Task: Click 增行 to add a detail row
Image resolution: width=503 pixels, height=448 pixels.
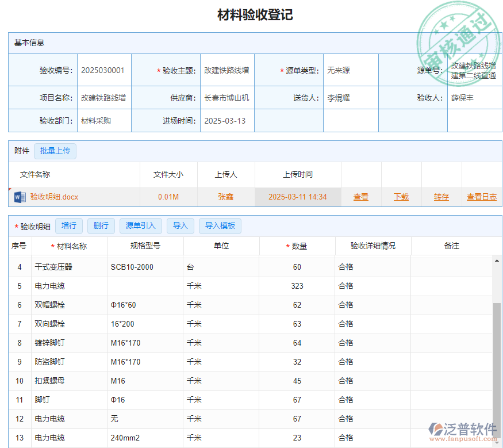Action: coord(68,225)
